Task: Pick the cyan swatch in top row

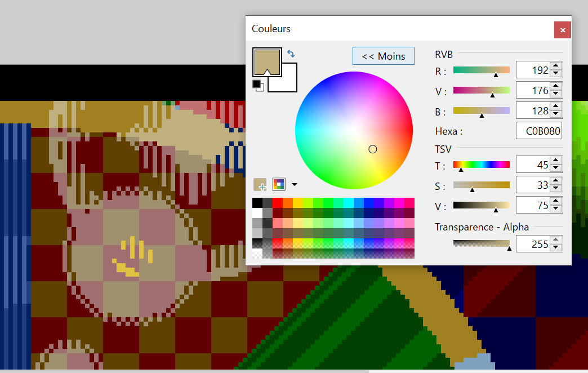Action: (x=349, y=203)
